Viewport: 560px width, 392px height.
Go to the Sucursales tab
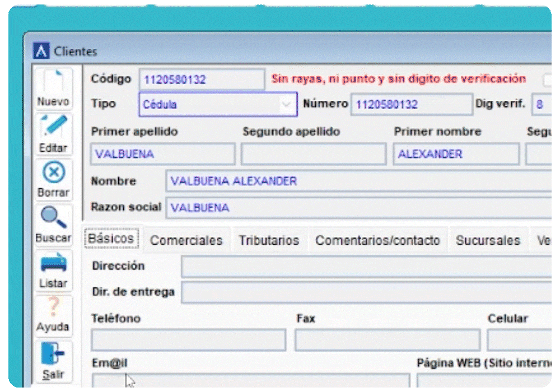[488, 240]
